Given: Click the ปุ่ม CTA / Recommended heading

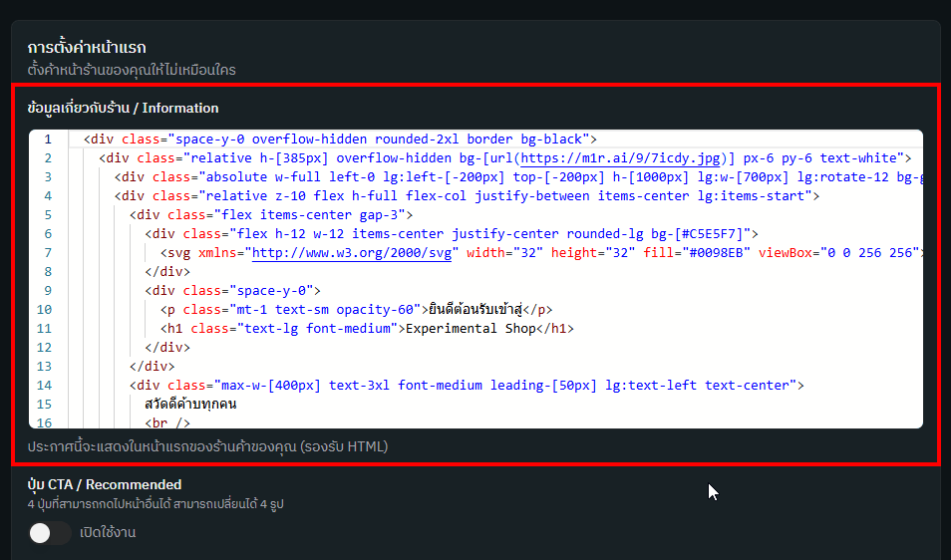Looking at the screenshot, I should pos(105,485).
